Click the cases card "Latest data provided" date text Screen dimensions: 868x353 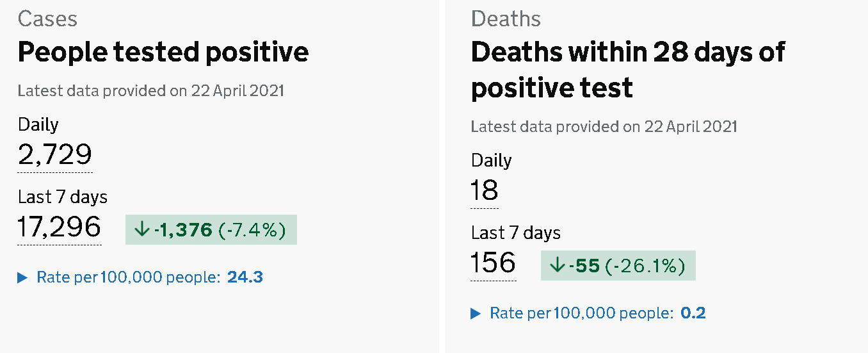(x=151, y=90)
